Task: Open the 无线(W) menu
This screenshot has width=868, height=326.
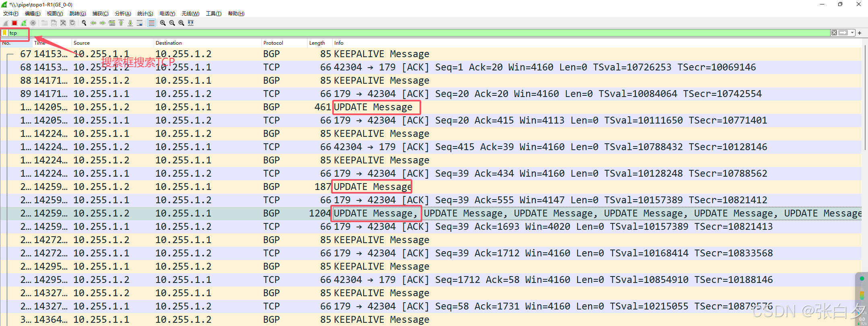Action: click(x=190, y=14)
